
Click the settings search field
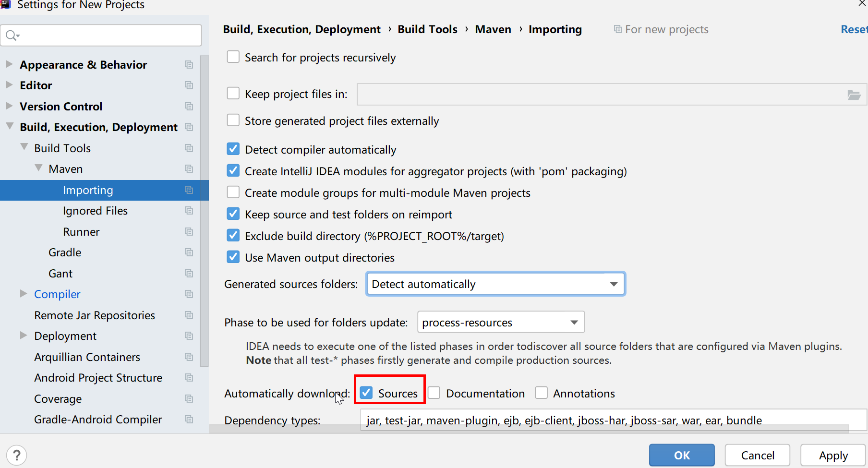click(x=101, y=36)
